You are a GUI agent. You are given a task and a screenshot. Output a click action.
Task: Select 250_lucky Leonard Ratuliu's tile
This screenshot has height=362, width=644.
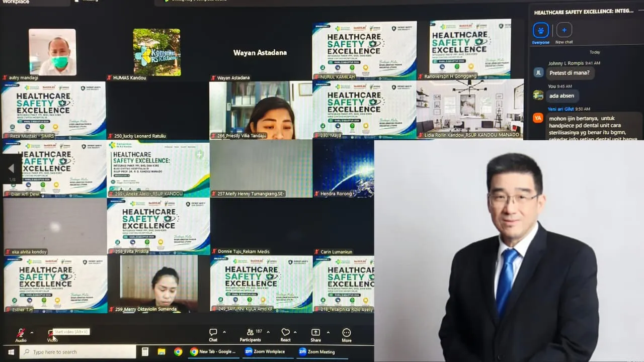[x=157, y=110]
